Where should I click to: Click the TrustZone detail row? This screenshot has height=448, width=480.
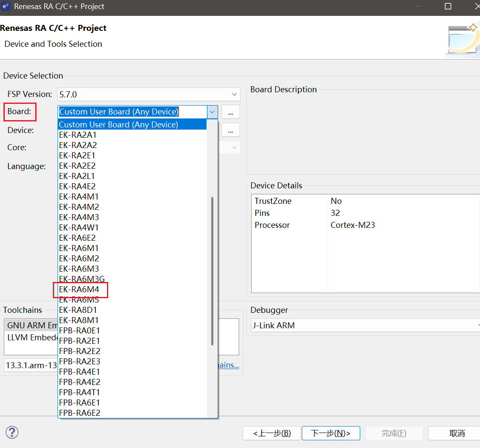(365, 201)
